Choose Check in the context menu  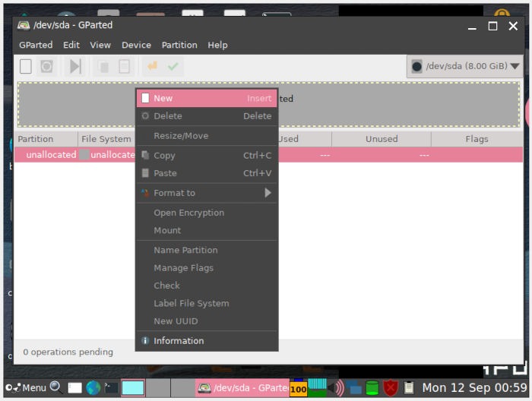[207, 286]
